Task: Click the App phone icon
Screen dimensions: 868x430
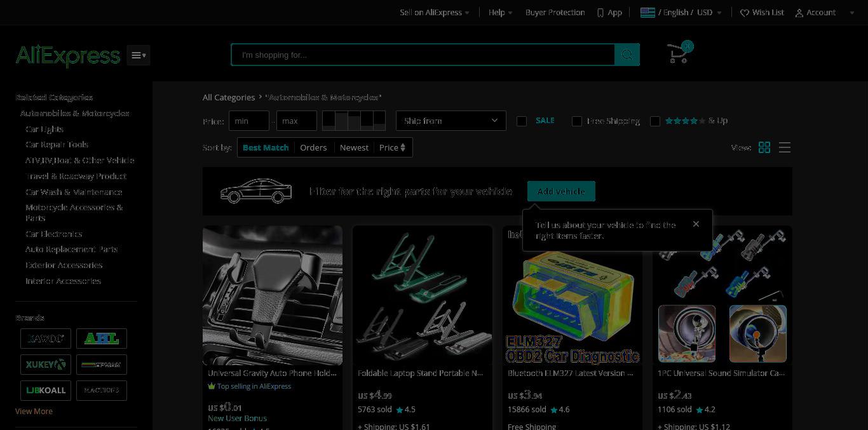Action: [x=600, y=13]
